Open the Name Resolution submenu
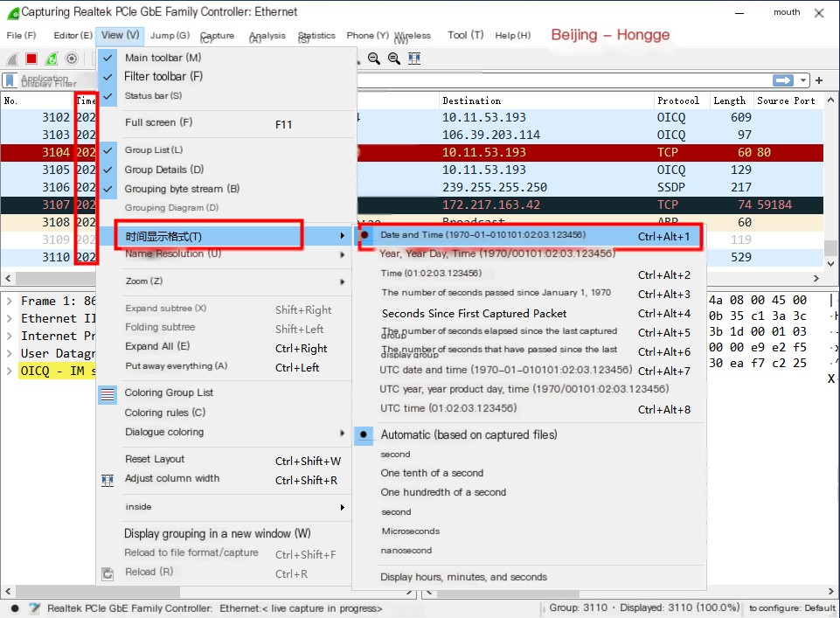The height and width of the screenshot is (618, 840). (x=225, y=254)
